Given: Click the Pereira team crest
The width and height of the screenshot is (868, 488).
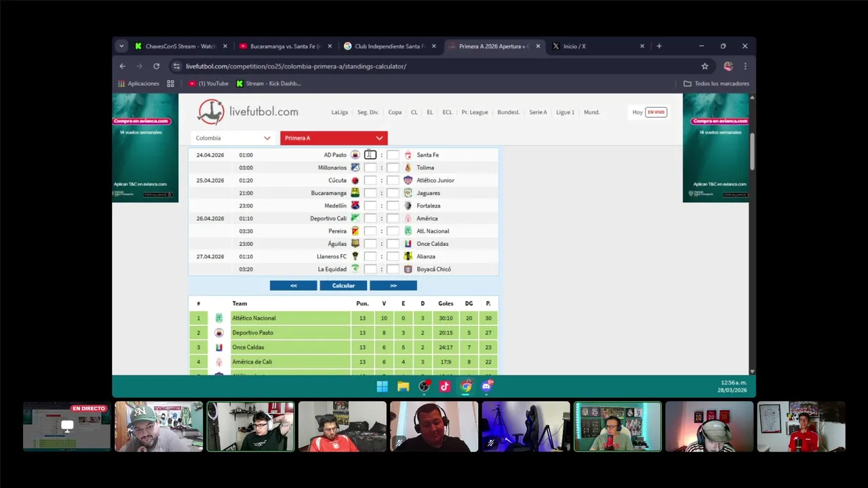Looking at the screenshot, I should pyautogui.click(x=355, y=231).
